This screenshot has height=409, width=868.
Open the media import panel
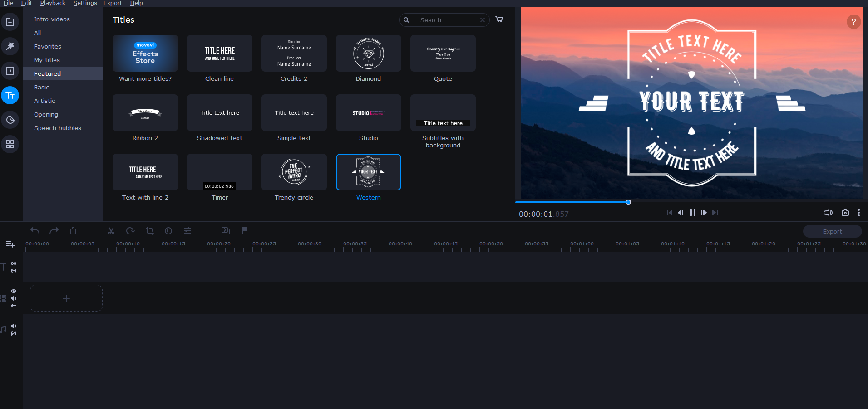(10, 22)
